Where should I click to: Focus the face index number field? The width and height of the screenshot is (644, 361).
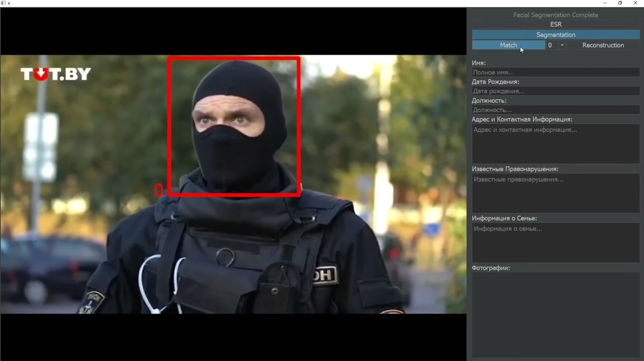552,45
